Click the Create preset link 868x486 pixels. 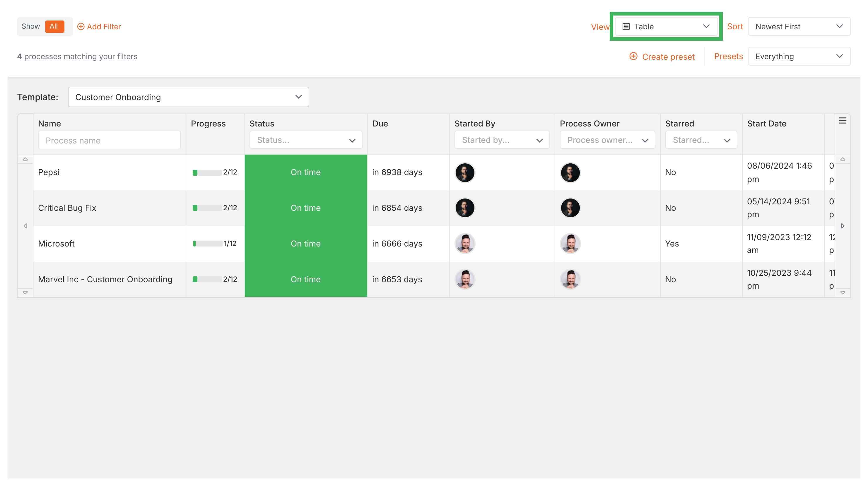pos(668,57)
